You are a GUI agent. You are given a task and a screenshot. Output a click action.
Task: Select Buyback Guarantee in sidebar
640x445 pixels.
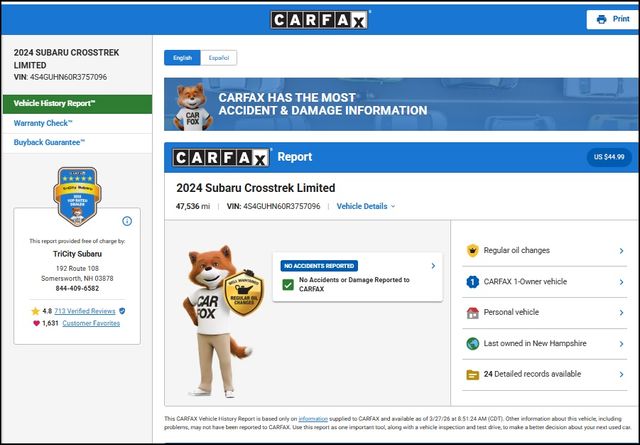click(50, 143)
